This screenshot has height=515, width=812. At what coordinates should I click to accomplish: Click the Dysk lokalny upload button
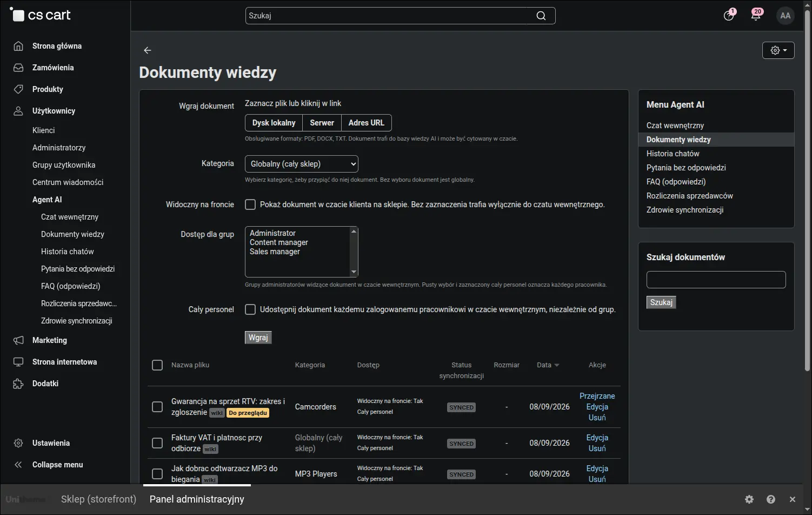pos(274,123)
